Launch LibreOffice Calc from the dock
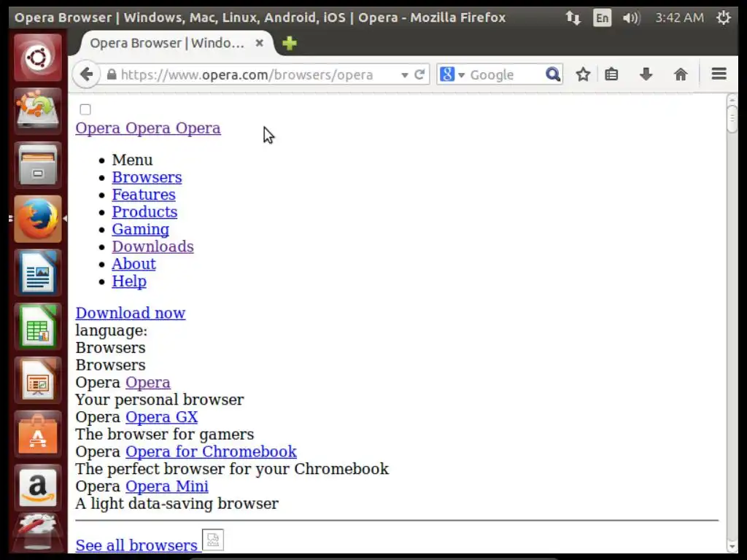This screenshot has width=747, height=560. click(38, 327)
